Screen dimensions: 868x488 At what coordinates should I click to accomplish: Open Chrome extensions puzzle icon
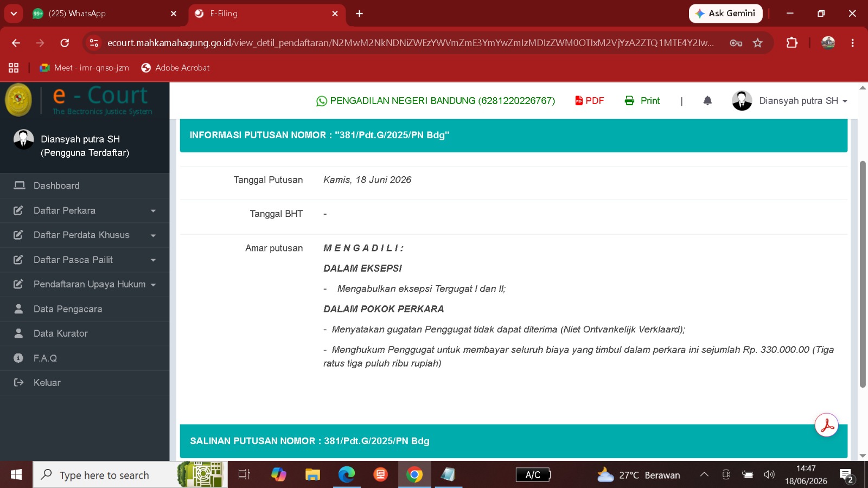[792, 43]
